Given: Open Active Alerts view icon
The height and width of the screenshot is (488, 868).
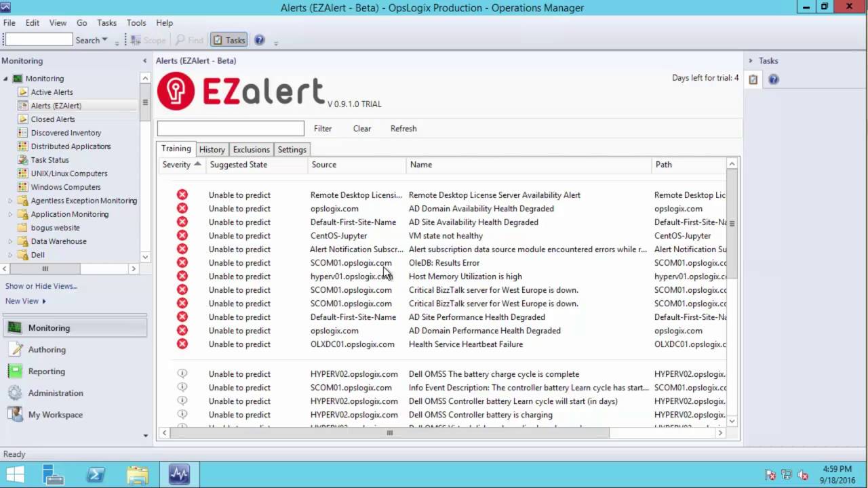Looking at the screenshot, I should [x=24, y=92].
